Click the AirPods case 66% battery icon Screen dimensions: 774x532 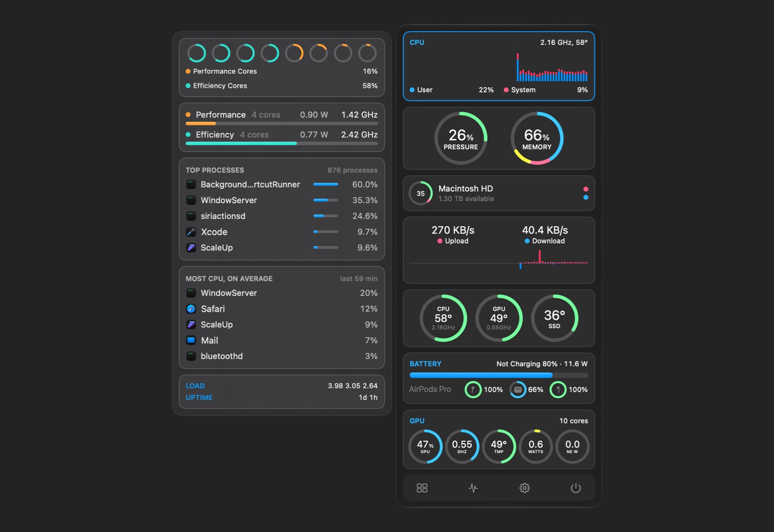tap(518, 390)
